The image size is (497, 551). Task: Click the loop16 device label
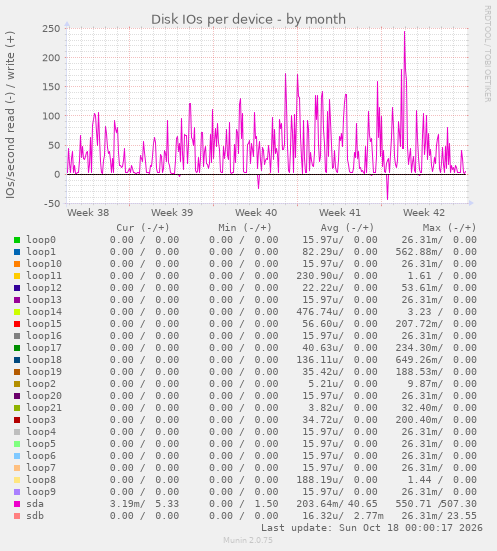[44, 336]
